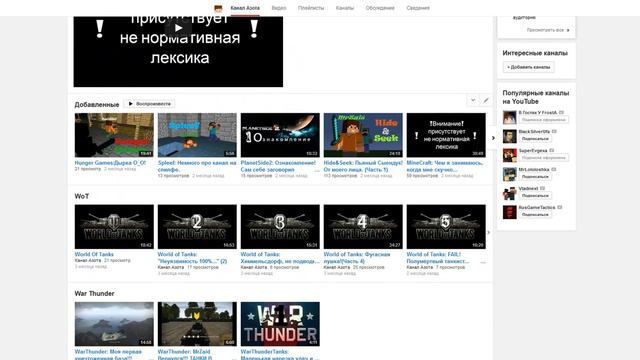640x360 pixels.
Task: Open the Hide & Seek video thumbnail
Action: [363, 135]
